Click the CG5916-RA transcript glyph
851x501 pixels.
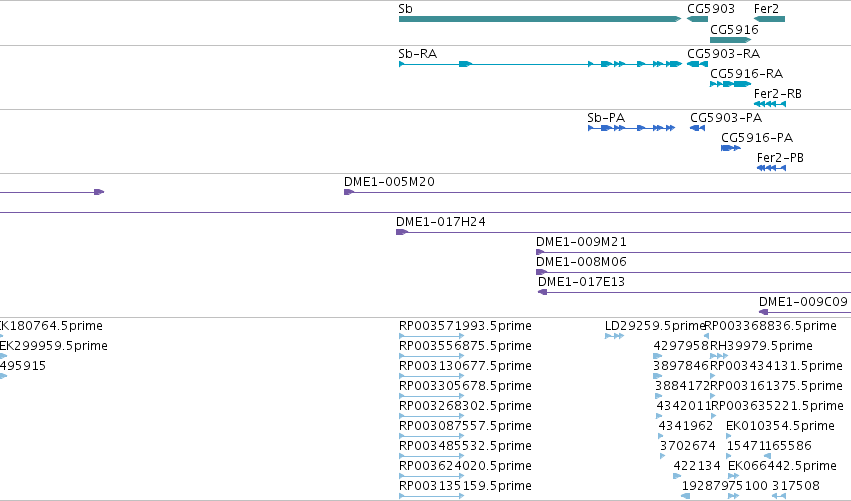[731, 84]
